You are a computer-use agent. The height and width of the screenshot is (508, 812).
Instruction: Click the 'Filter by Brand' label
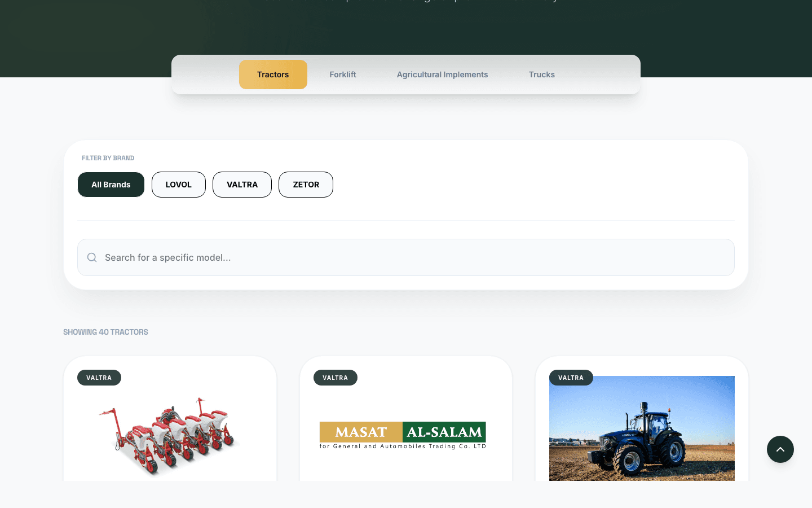click(x=108, y=158)
